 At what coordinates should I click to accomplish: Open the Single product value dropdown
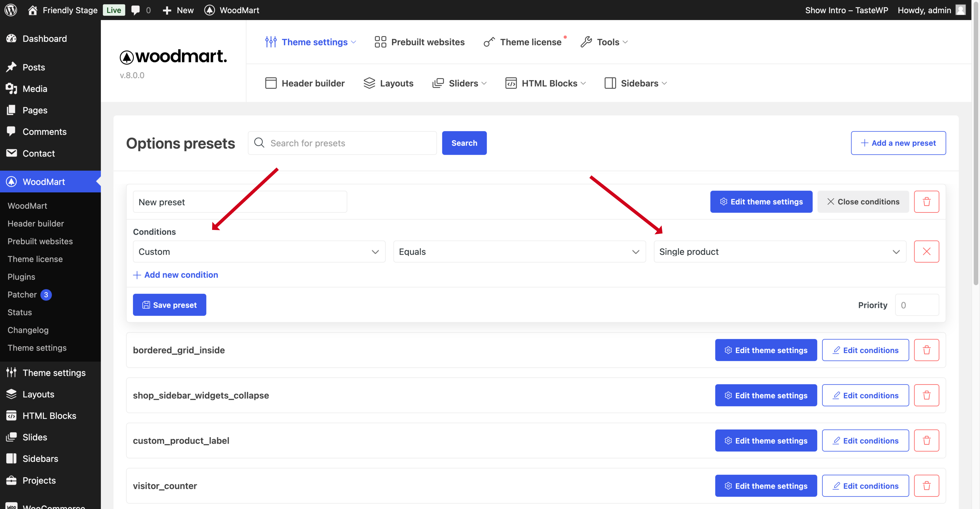[x=780, y=252]
